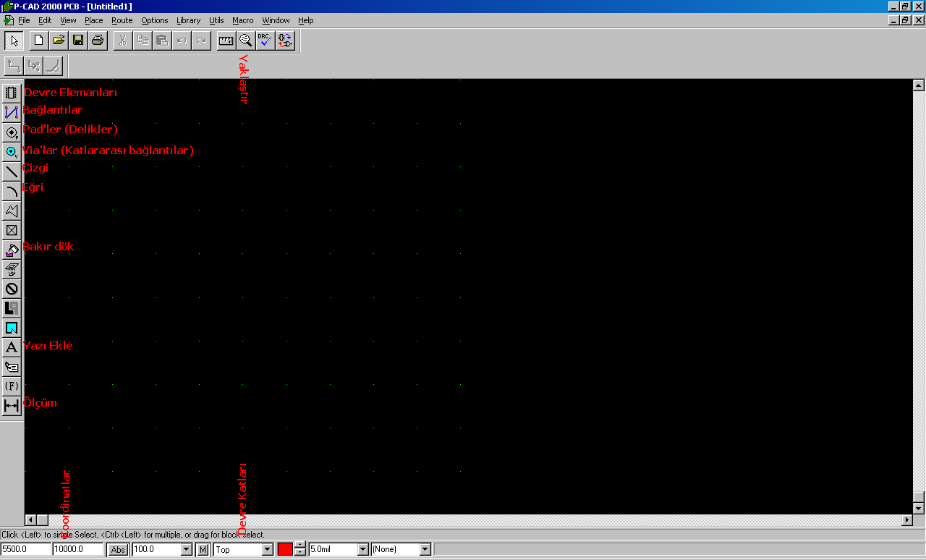Expand the (None) dropdown in status bar
The height and width of the screenshot is (560, 926).
pyautogui.click(x=425, y=550)
